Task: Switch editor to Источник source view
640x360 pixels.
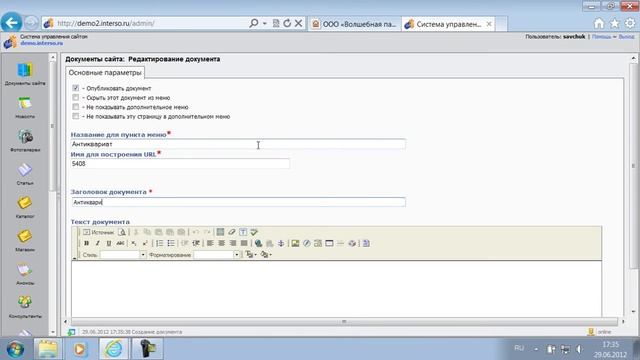Action: tap(99, 232)
